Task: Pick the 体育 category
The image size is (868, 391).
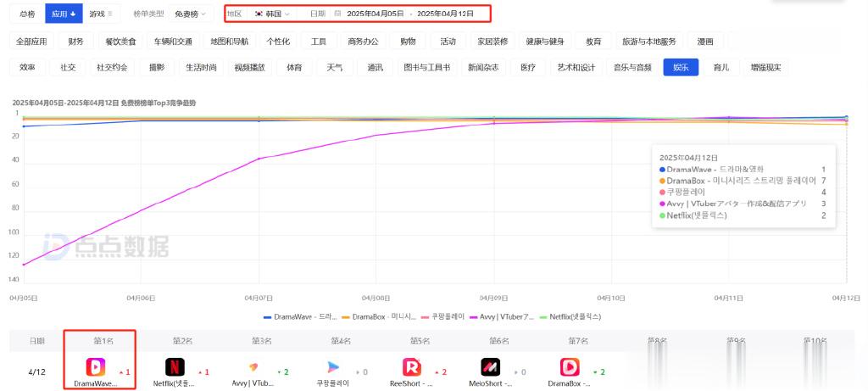Action: (294, 68)
